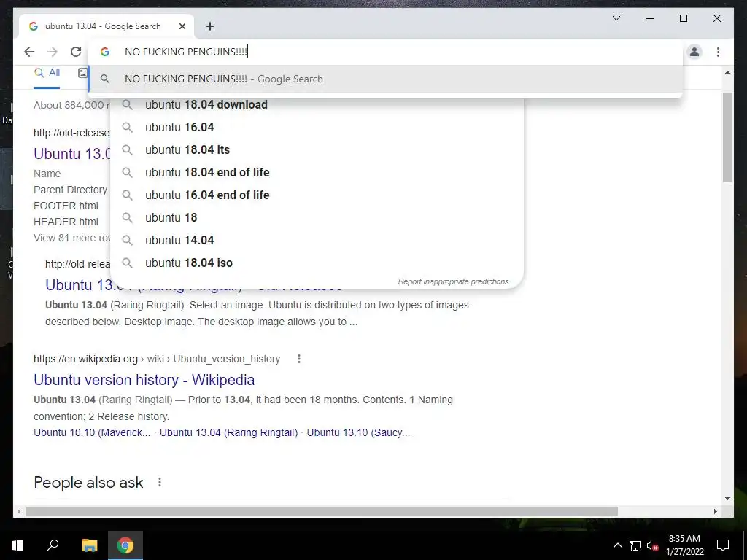Open Ubuntu version history - Wikipedia result
This screenshot has width=747, height=560.
(x=144, y=380)
